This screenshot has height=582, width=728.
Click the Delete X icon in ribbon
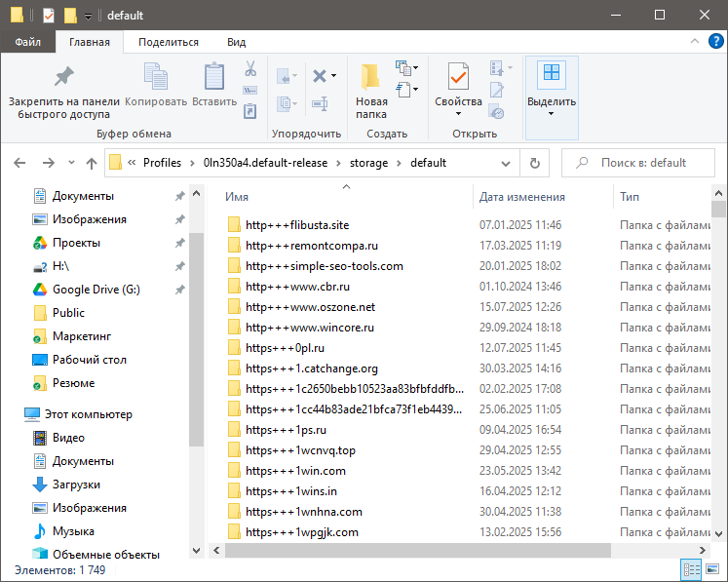[x=320, y=76]
